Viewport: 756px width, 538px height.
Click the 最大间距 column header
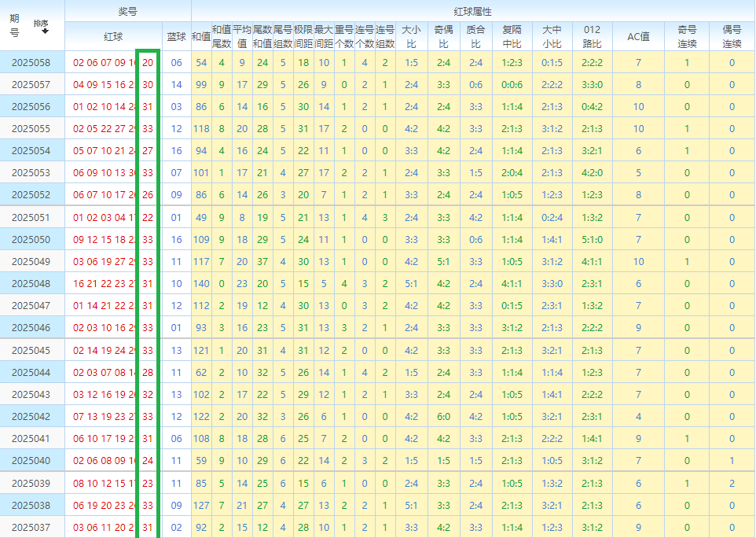click(x=324, y=36)
